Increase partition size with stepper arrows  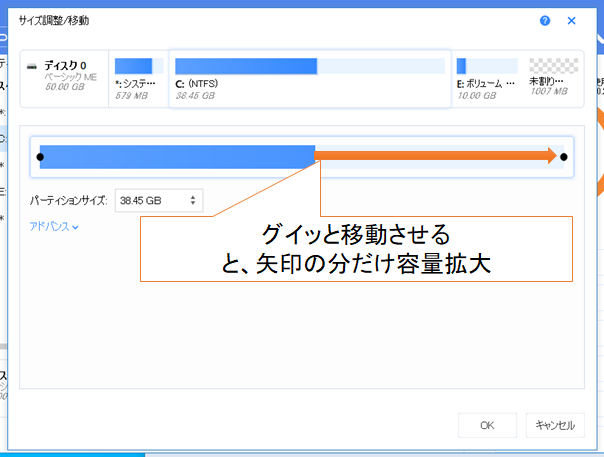click(193, 197)
